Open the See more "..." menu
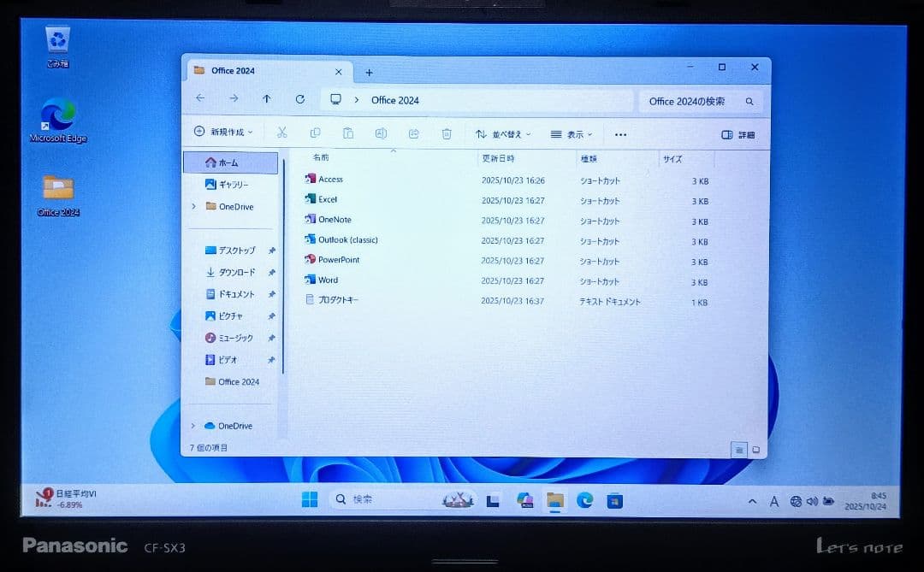The image size is (924, 572). pyautogui.click(x=620, y=134)
